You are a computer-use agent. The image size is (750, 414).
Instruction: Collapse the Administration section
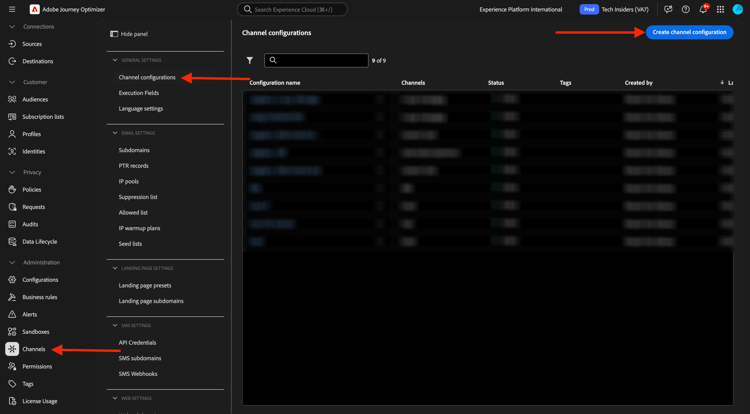coord(12,262)
